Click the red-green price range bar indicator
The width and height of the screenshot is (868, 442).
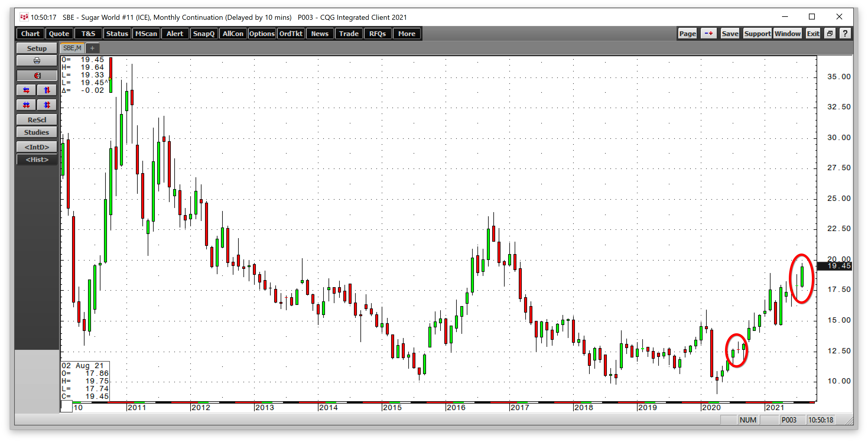tap(110, 75)
